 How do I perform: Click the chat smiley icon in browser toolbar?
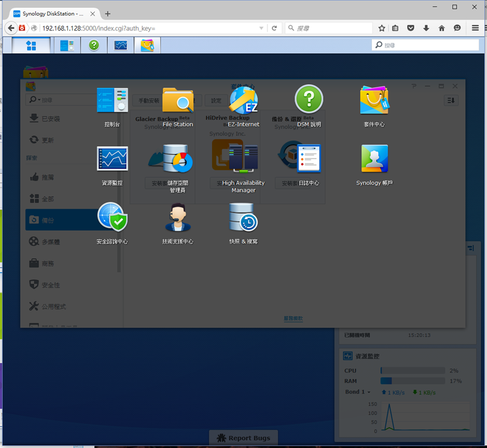click(x=457, y=28)
